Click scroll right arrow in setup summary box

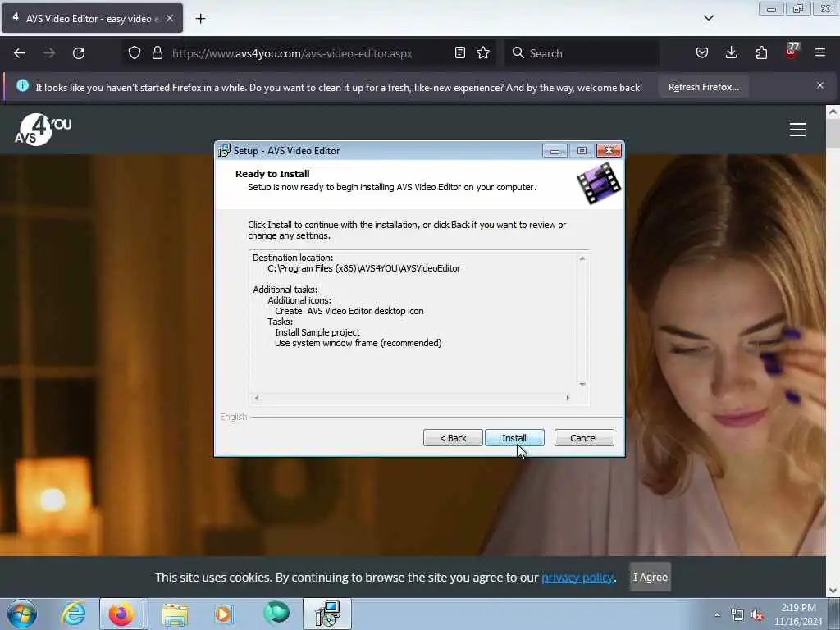point(568,398)
